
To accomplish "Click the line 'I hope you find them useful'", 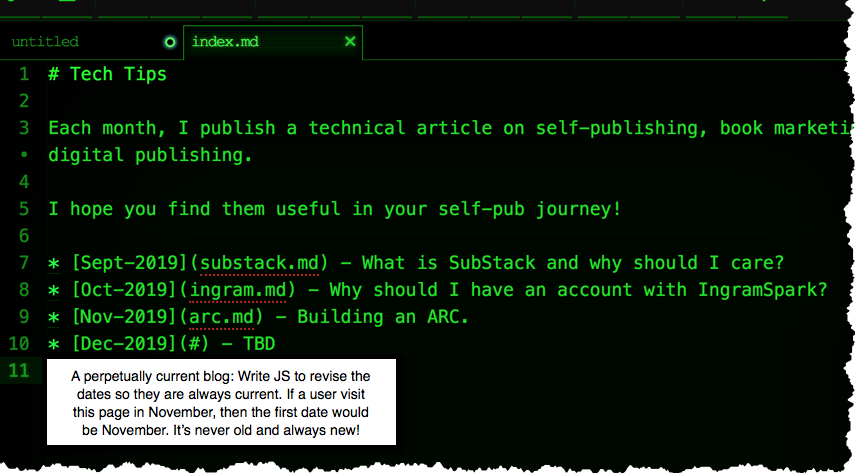I will [334, 209].
